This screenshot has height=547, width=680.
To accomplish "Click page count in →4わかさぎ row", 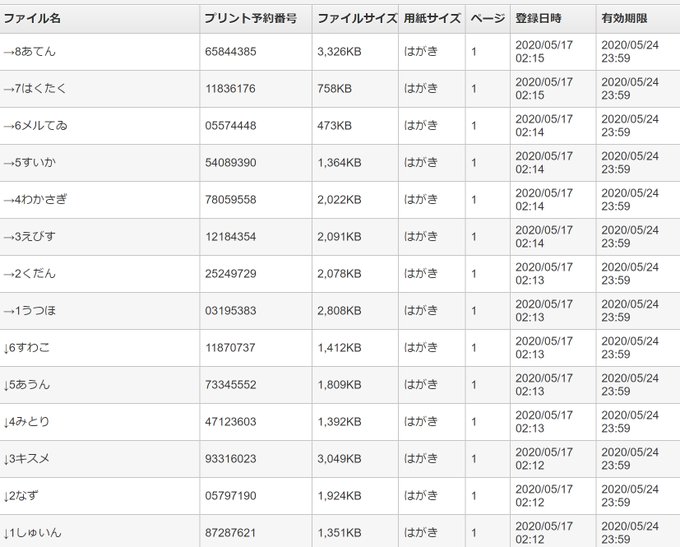I will (x=474, y=200).
